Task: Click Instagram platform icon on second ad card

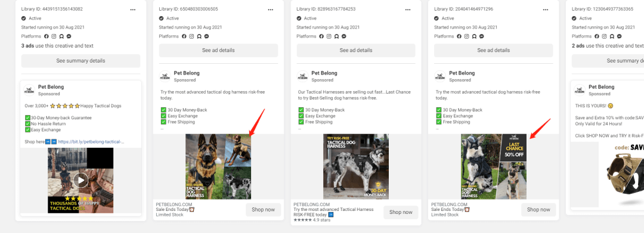Action: point(191,36)
